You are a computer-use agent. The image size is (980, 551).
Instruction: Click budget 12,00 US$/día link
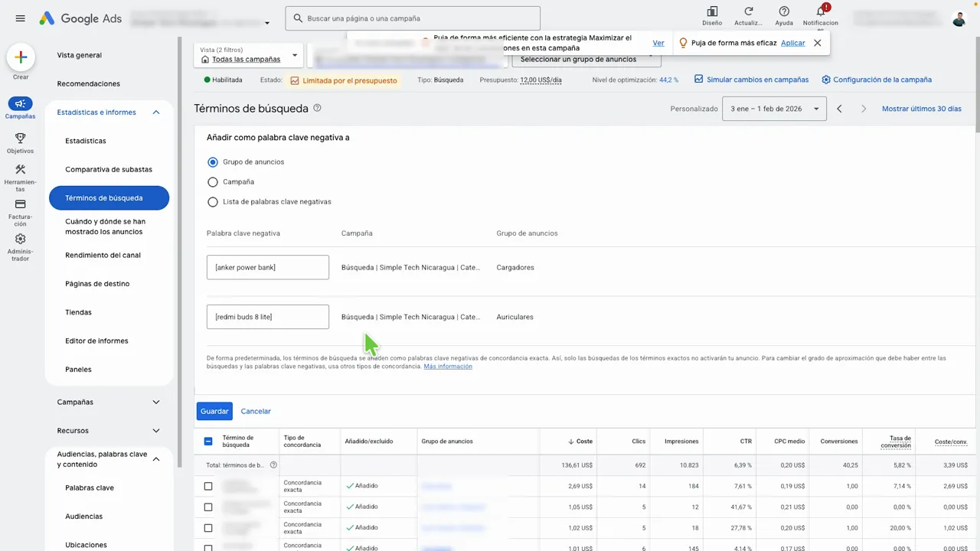[x=541, y=80]
